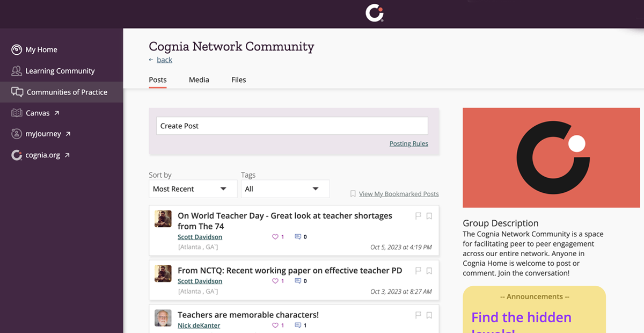Click the back link under the title

point(164,60)
